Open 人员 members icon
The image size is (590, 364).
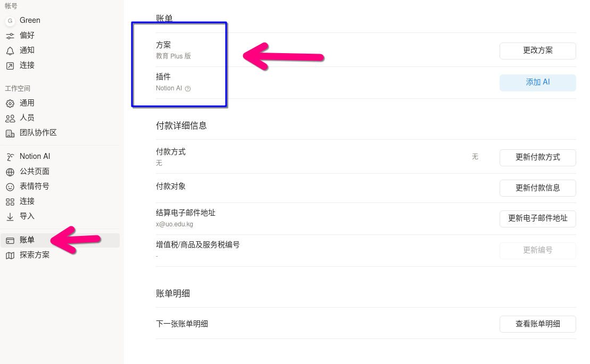tap(10, 118)
